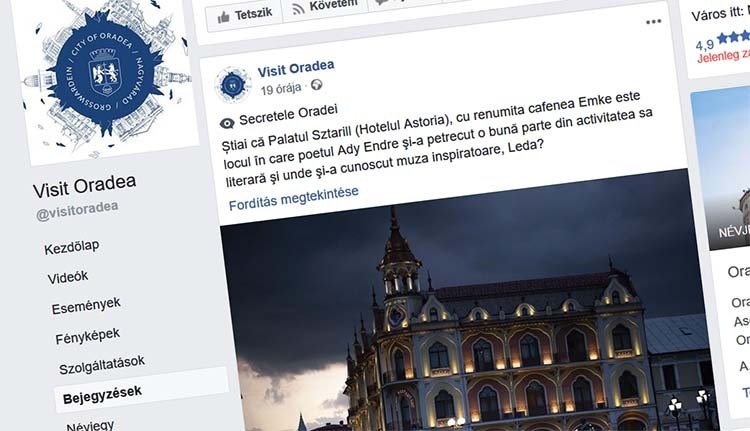Image resolution: width=750 pixels, height=431 pixels.
Task: Click the 19 órája timestamp link
Action: (x=281, y=89)
